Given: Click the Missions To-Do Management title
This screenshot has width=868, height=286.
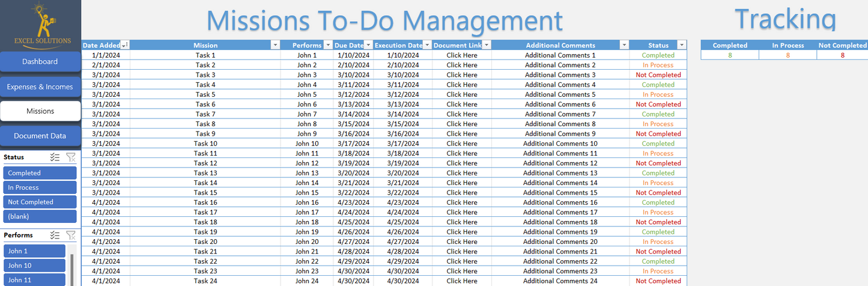Looking at the screenshot, I should tap(384, 20).
